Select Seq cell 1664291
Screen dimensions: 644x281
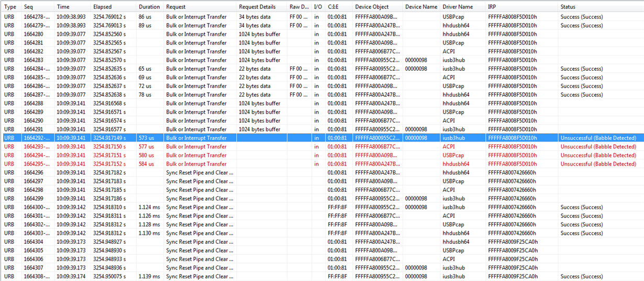click(34, 129)
